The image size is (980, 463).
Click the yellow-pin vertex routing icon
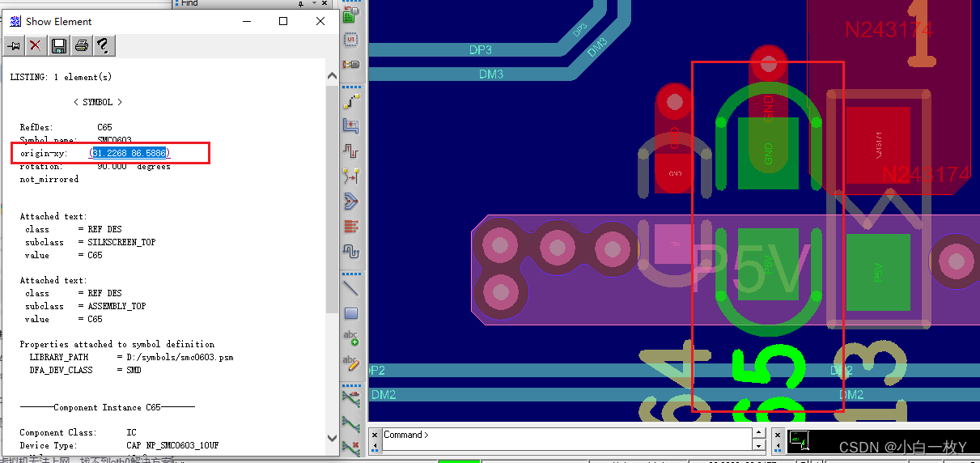click(x=351, y=176)
